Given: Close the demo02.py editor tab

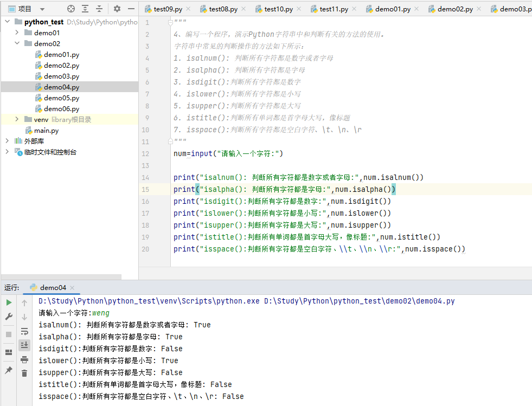Looking at the screenshot, I should pos(479,9).
